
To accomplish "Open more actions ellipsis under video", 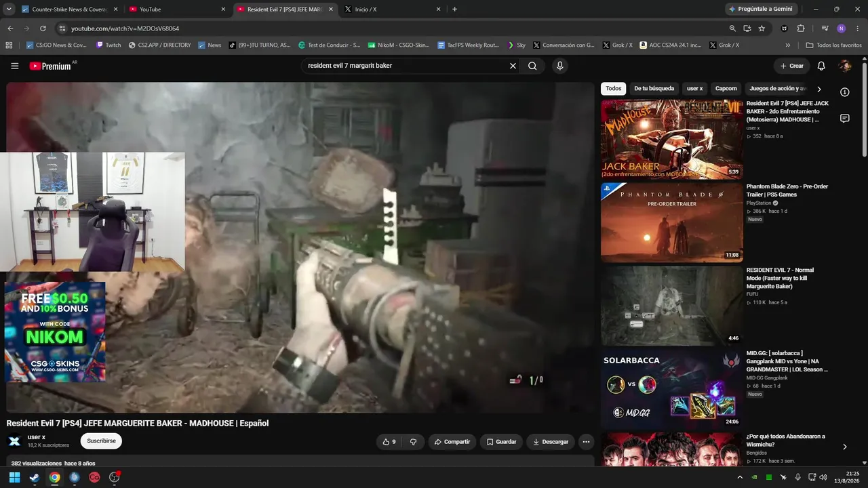I will 586,442.
